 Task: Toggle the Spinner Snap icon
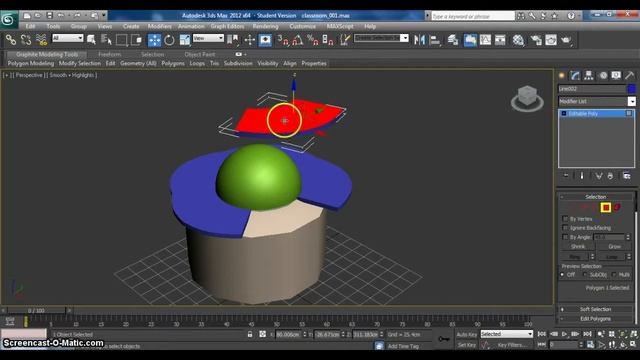(328, 40)
